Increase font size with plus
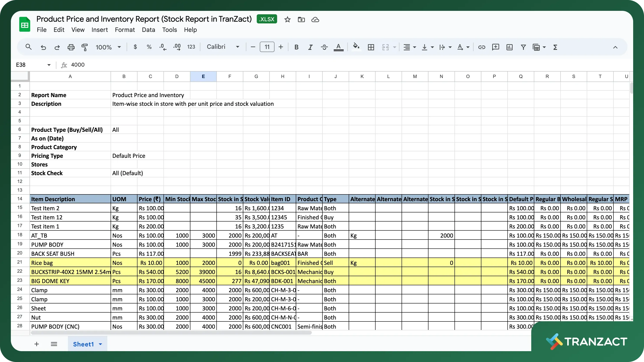This screenshot has width=644, height=362. [x=281, y=47]
